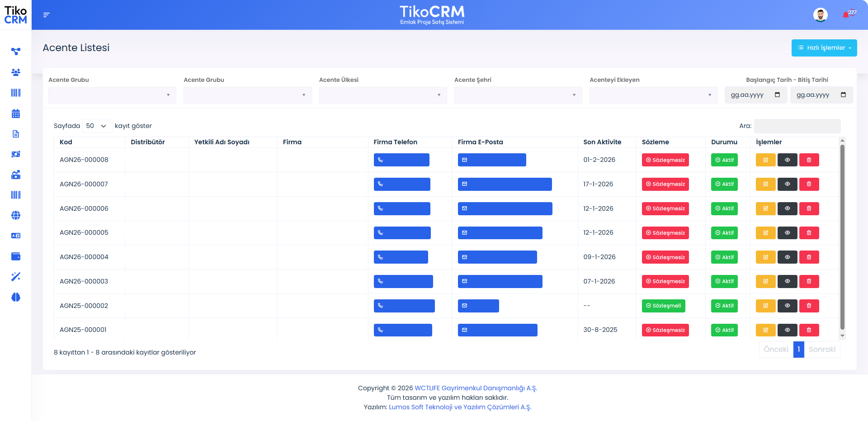This screenshot has width=868, height=421.
Task: Open the records per page dropdown
Action: click(x=97, y=126)
